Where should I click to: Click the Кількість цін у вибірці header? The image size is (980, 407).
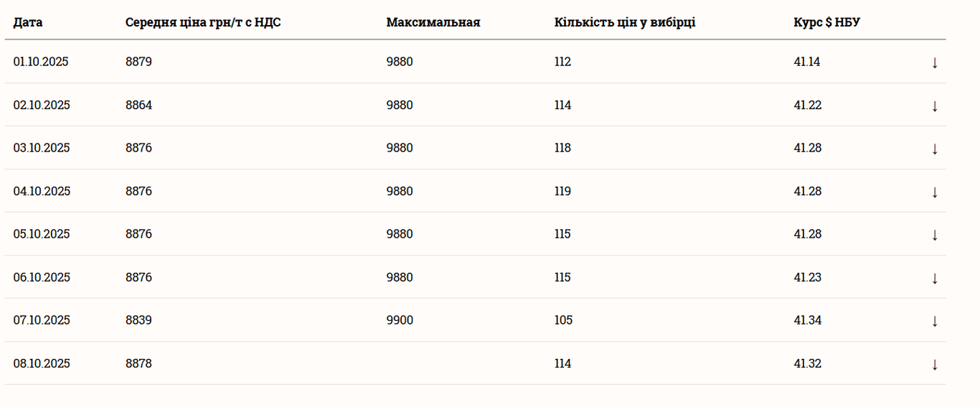click(625, 22)
